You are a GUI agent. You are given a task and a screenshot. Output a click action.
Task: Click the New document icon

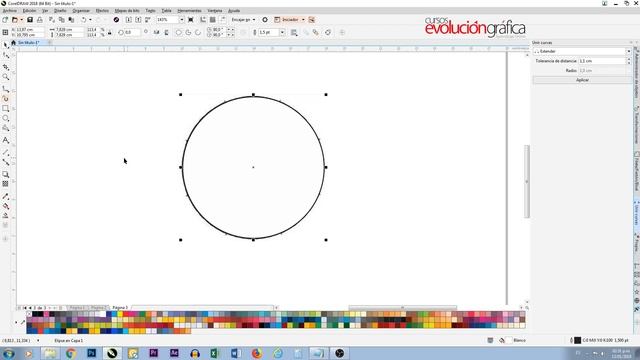[5, 20]
